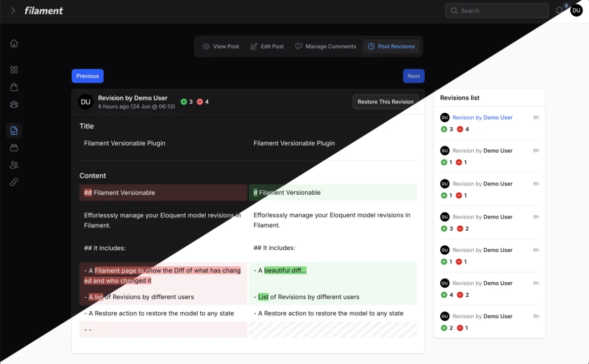Switch to the Edit Post tab
The height and width of the screenshot is (364, 589).
pyautogui.click(x=267, y=46)
